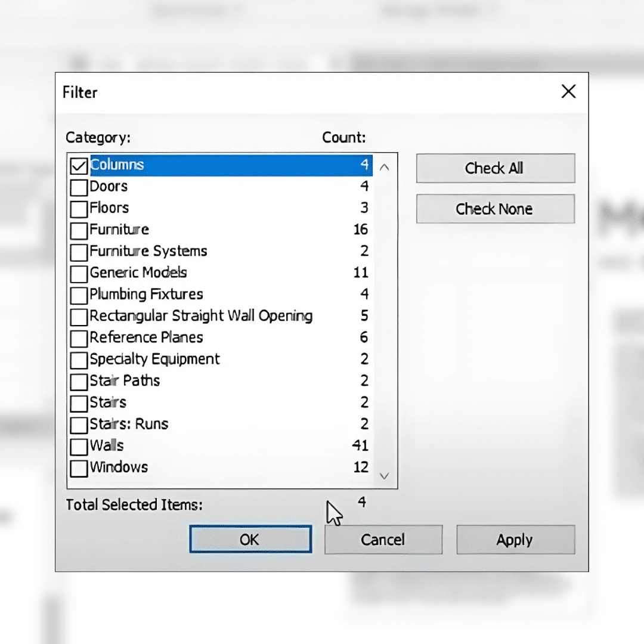Close the Filter dialog window

click(568, 92)
